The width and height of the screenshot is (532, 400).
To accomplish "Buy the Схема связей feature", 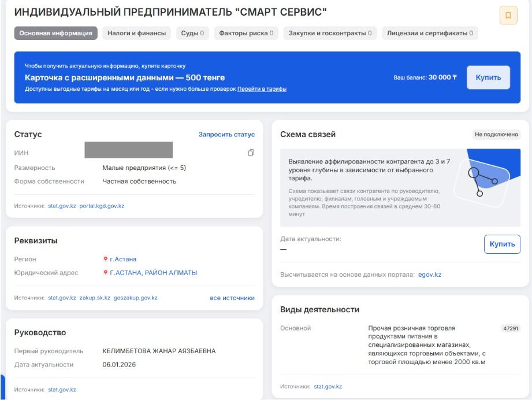I will coord(502,244).
